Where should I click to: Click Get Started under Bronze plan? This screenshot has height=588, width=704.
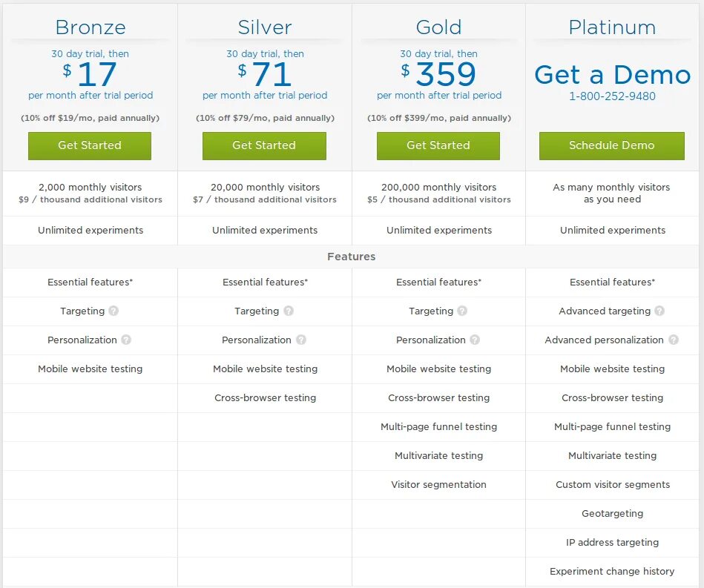(90, 145)
